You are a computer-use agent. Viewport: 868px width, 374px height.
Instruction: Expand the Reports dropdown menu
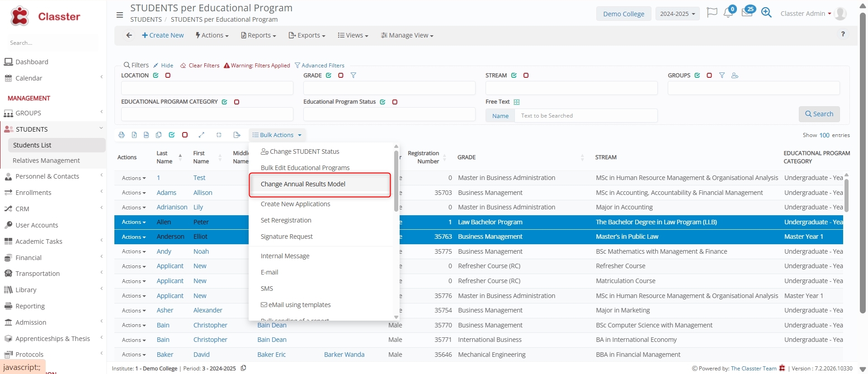pos(259,35)
